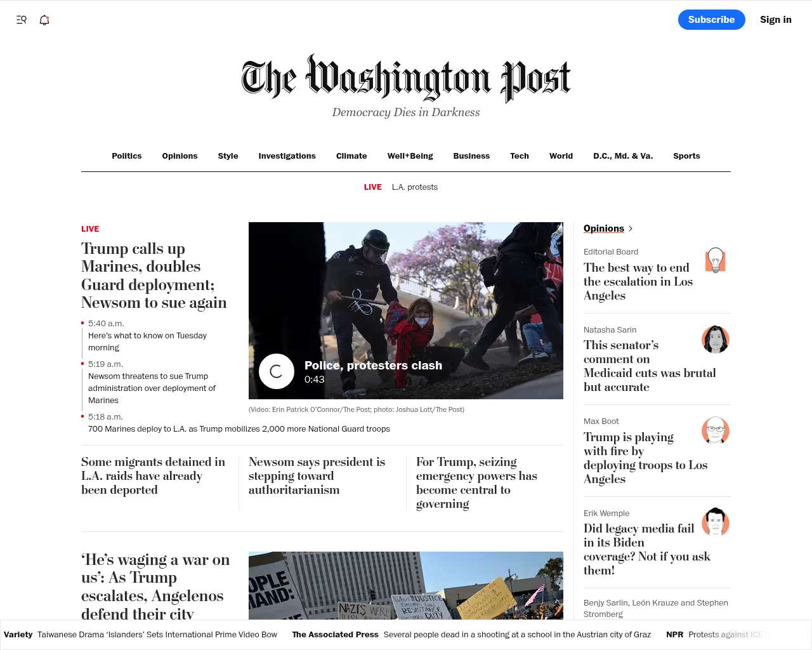This screenshot has height=650, width=812.
Task: Open Some migrants detained in L.A. story
Action: click(153, 476)
